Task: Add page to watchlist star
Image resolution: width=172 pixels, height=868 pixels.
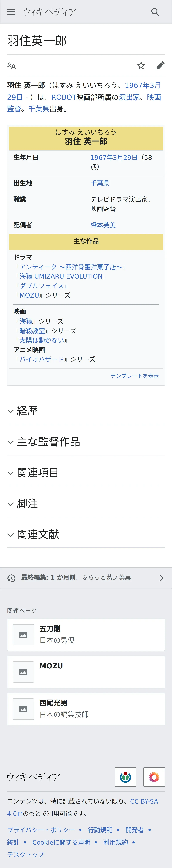Action: coord(141,65)
